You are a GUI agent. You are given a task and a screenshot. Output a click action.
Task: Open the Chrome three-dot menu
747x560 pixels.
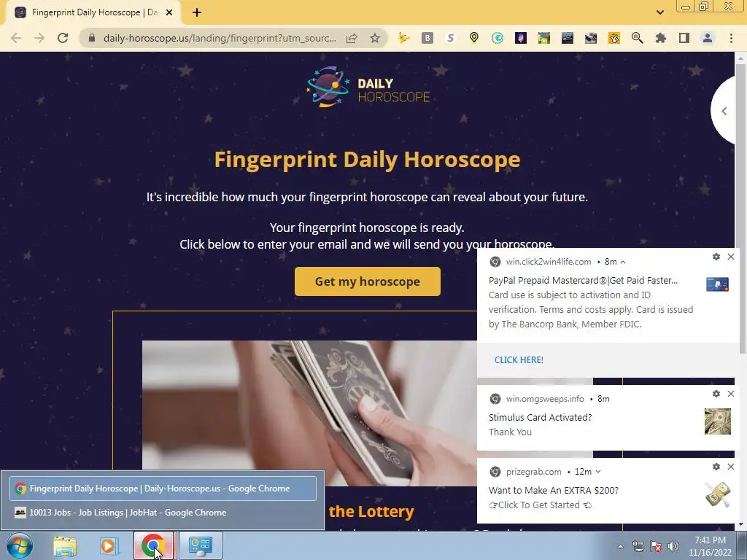(731, 38)
